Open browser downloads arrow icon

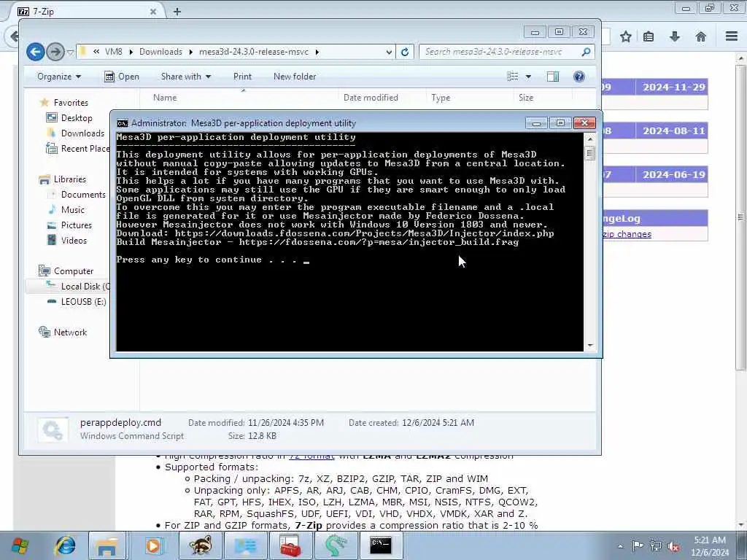coord(675,36)
